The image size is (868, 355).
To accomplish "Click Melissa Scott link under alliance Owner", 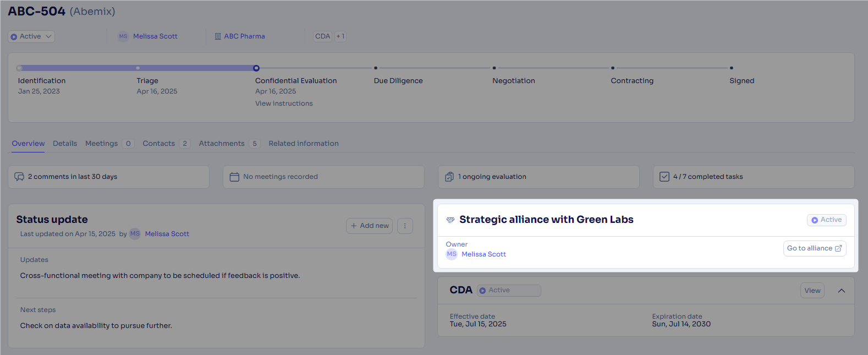I will 484,254.
